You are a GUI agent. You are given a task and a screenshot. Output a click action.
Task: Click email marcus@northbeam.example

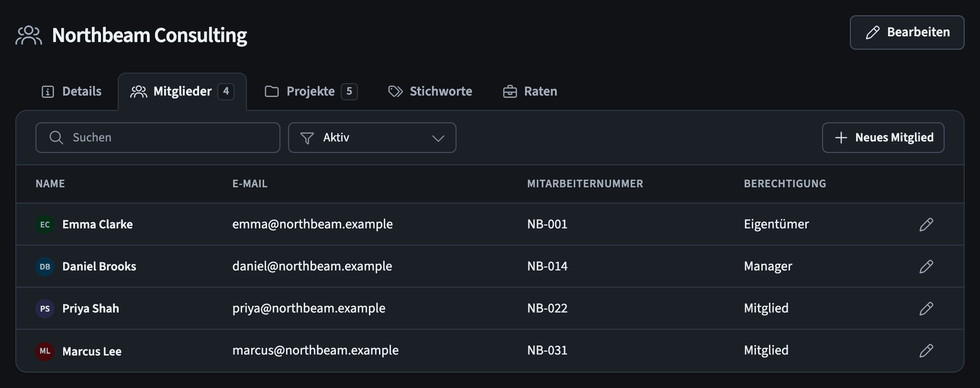point(315,351)
